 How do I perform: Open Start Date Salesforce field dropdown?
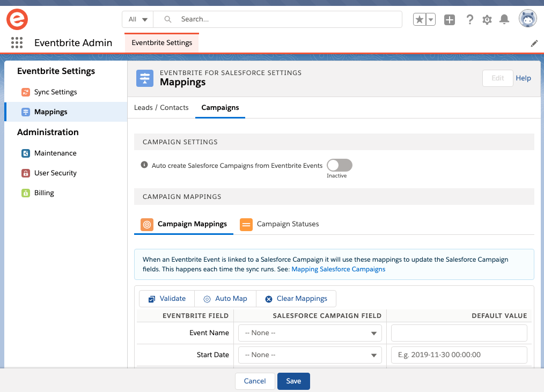(310, 355)
